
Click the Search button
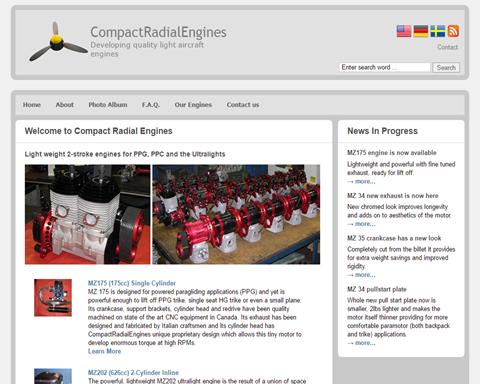click(446, 68)
